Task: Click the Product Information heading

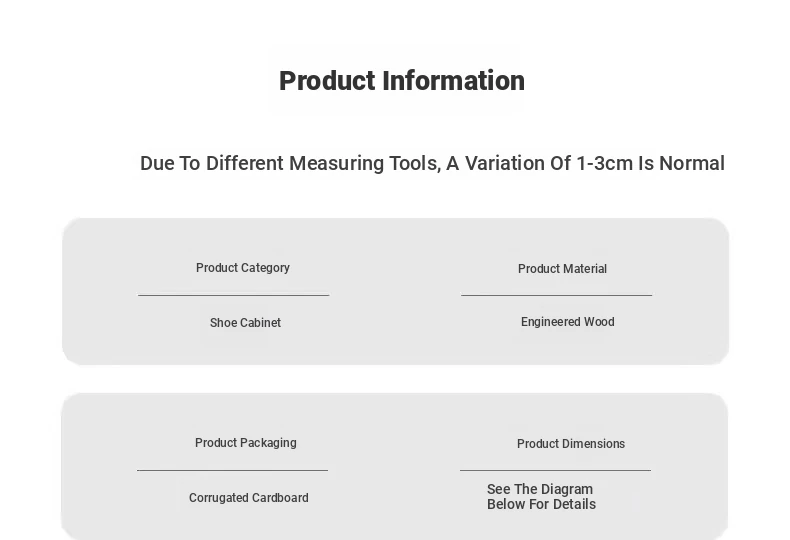Action: tap(402, 81)
